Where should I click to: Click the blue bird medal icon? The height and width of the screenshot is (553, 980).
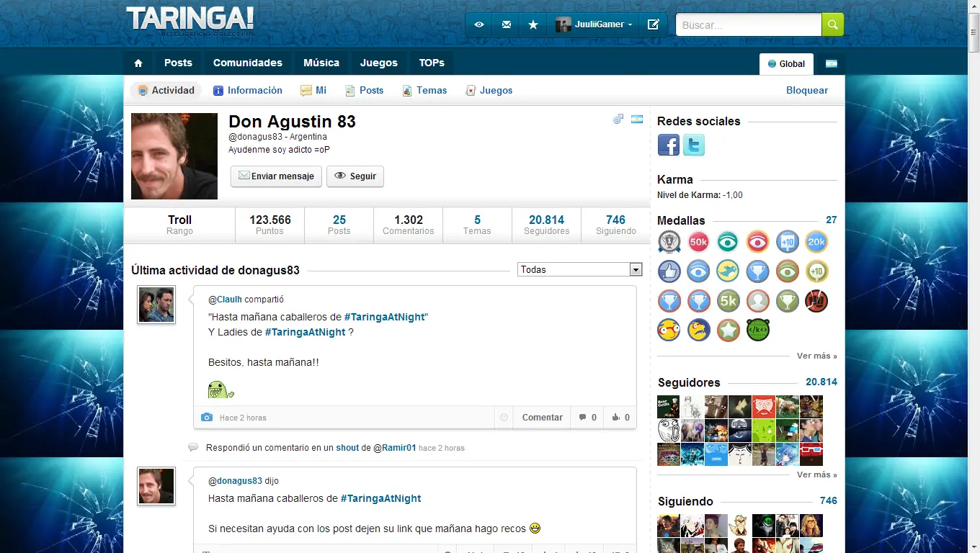(x=728, y=271)
